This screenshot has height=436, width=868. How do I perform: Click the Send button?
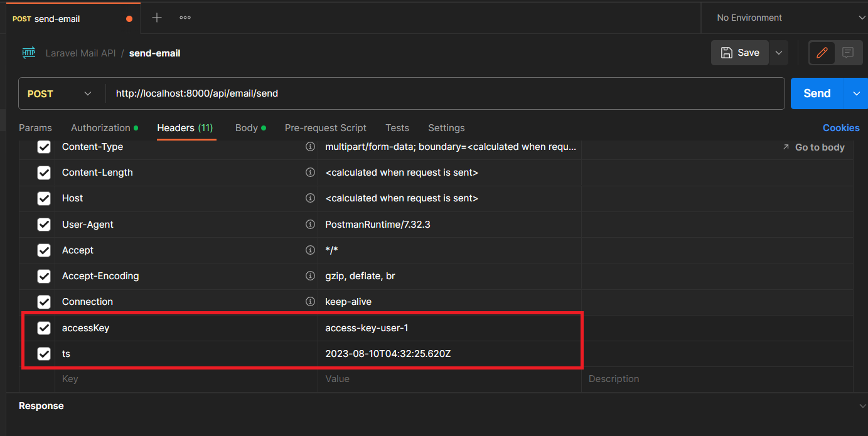[817, 93]
